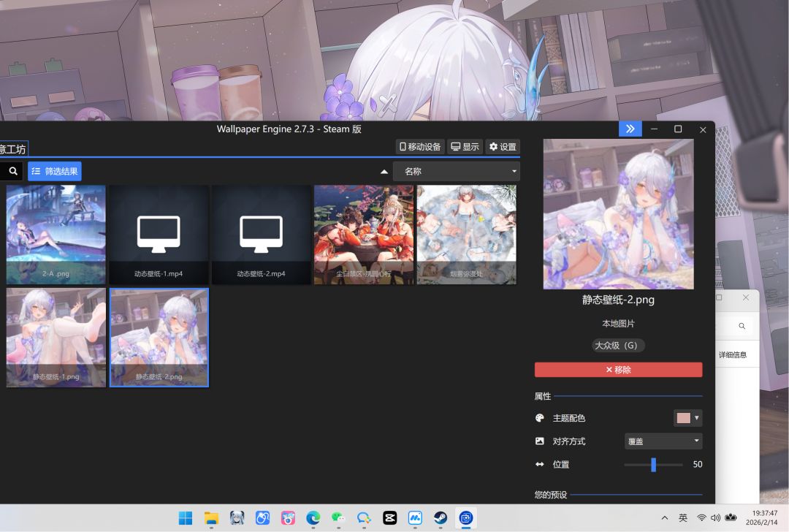The width and height of the screenshot is (789, 532).
Task: Open CapCut from the taskbar
Action: coord(389,518)
